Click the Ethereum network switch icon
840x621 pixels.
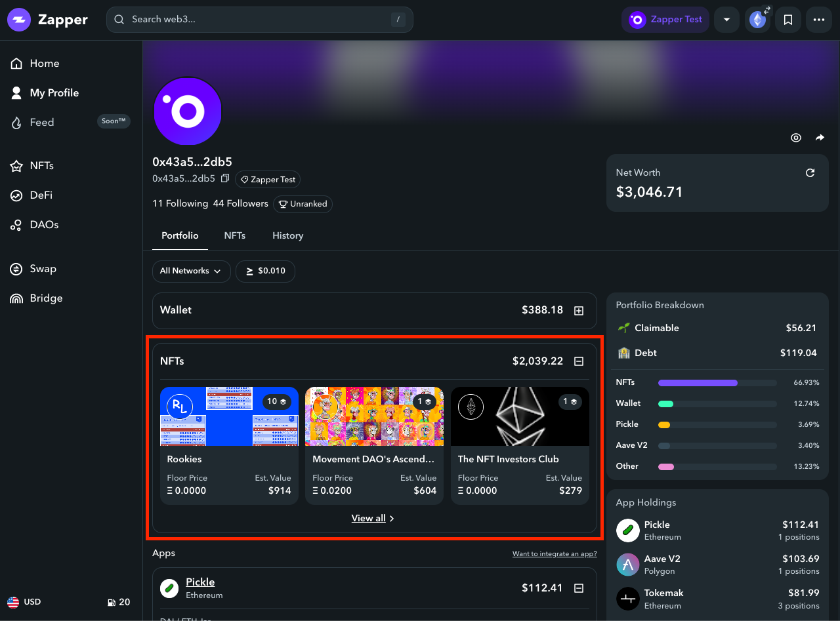(x=758, y=20)
